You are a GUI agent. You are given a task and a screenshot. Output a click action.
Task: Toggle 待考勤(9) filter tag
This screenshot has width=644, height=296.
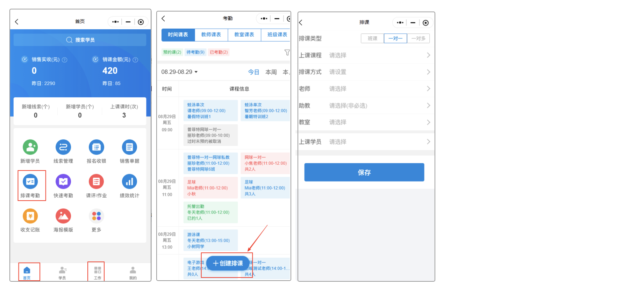(195, 52)
